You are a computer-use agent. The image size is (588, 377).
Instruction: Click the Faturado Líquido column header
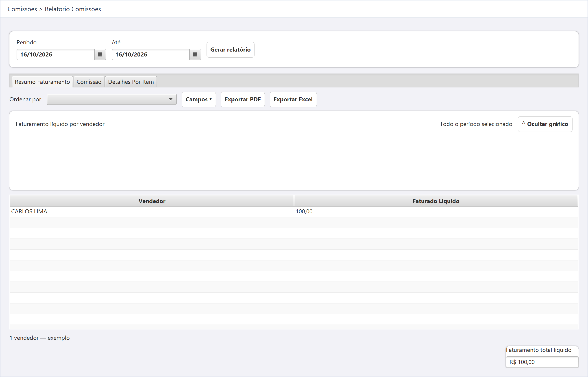pos(436,201)
